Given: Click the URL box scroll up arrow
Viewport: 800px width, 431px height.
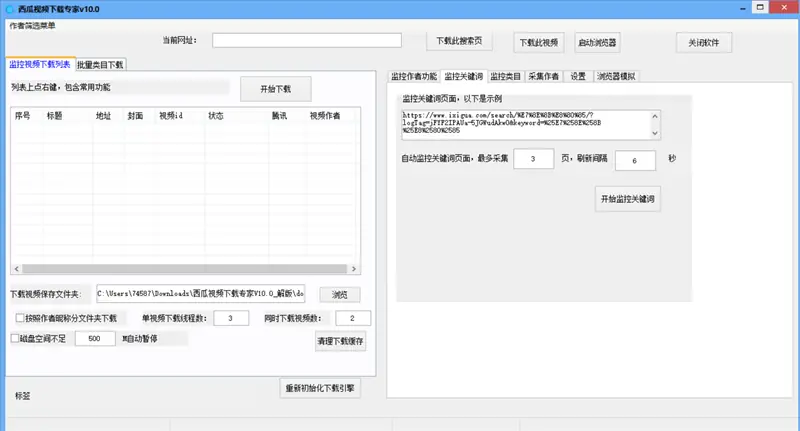Looking at the screenshot, I should point(655,116).
